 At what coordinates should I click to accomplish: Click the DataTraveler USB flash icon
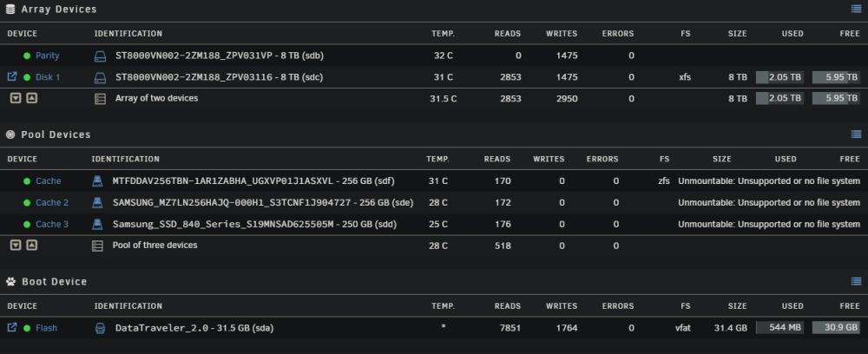point(100,328)
